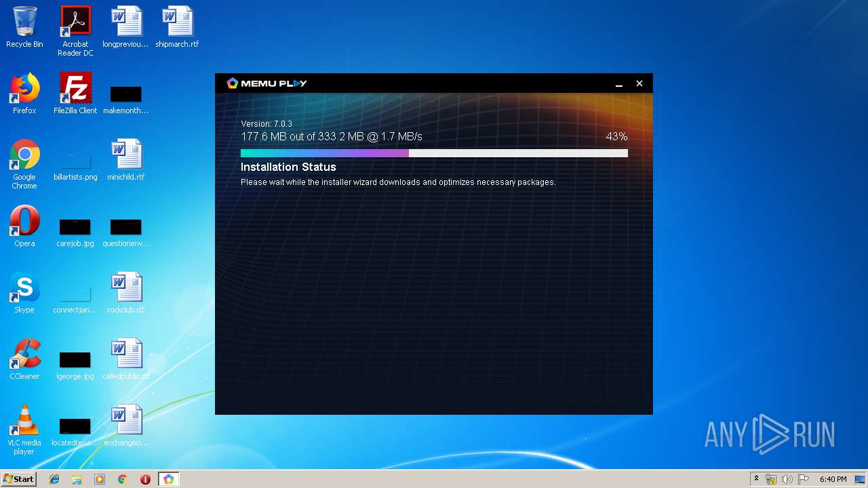This screenshot has width=868, height=488.
Task: Click the 6:40 PM taskbar clock
Action: coord(833,479)
